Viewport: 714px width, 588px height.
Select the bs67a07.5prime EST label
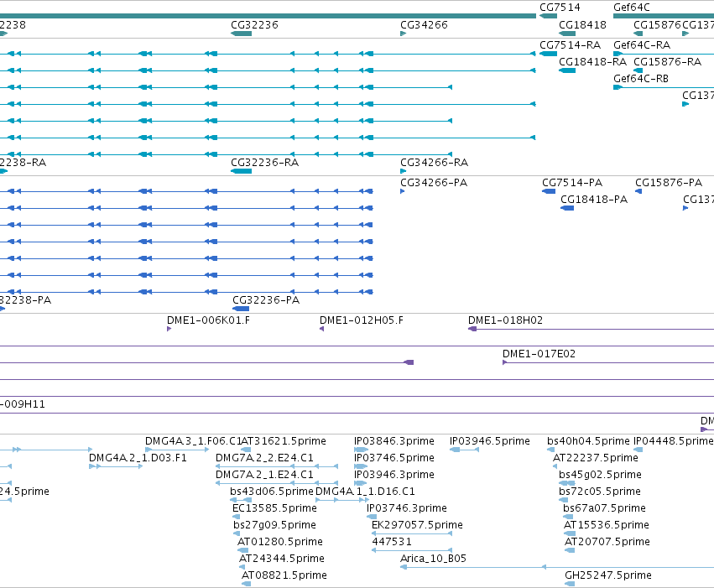(604, 508)
